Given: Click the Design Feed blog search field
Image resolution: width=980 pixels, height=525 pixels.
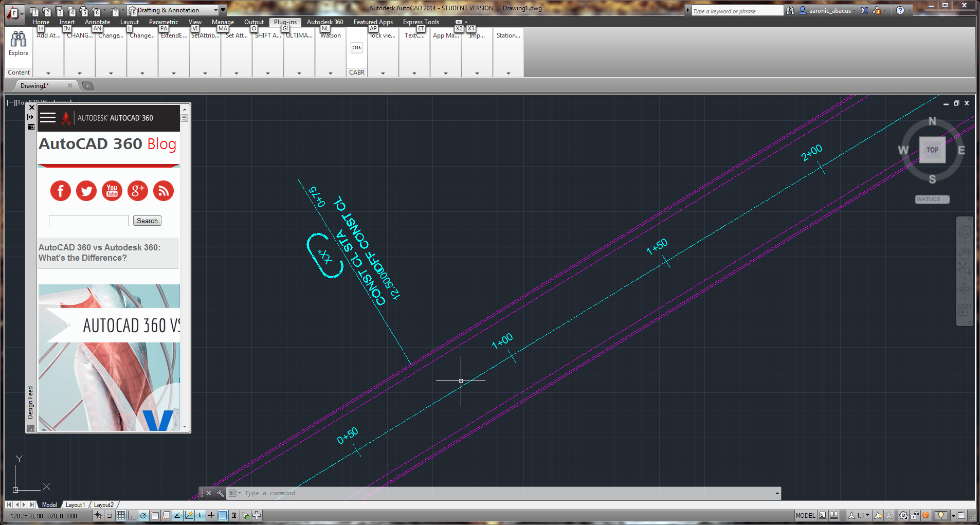Looking at the screenshot, I should click(88, 221).
